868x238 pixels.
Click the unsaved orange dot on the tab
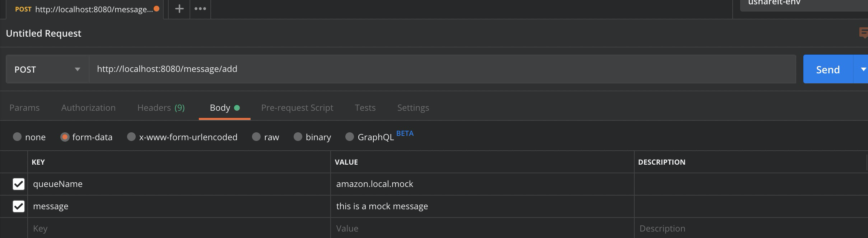coord(157,9)
